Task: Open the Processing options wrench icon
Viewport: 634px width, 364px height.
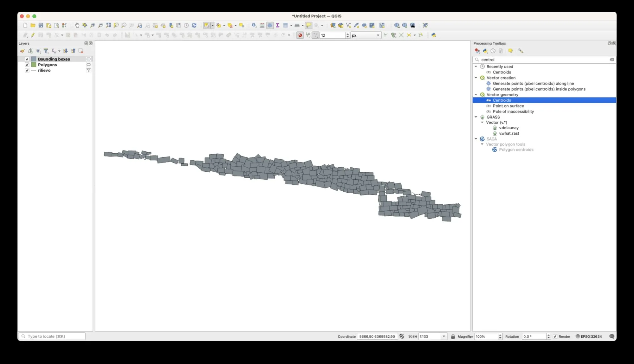Action: pyautogui.click(x=521, y=51)
